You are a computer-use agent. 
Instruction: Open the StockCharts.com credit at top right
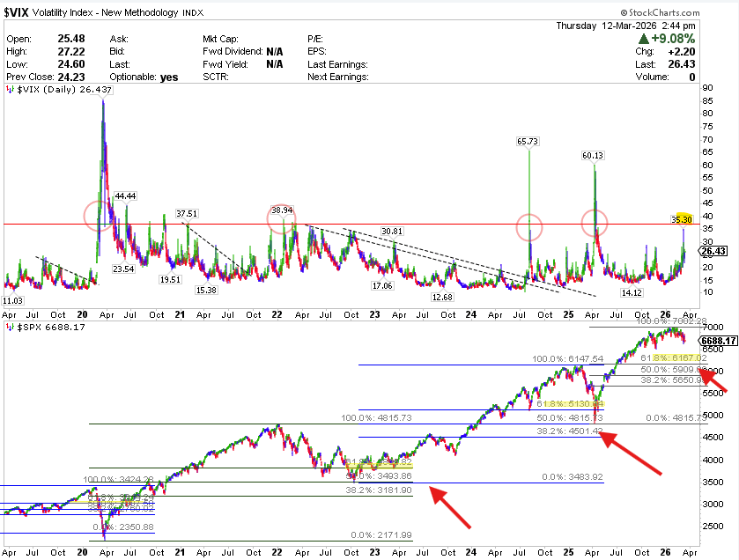[660, 12]
